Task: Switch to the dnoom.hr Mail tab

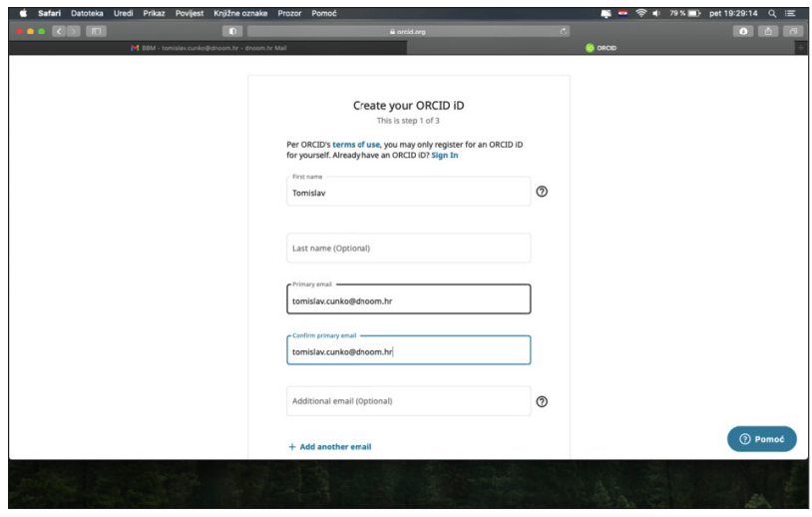Action: click(209, 48)
